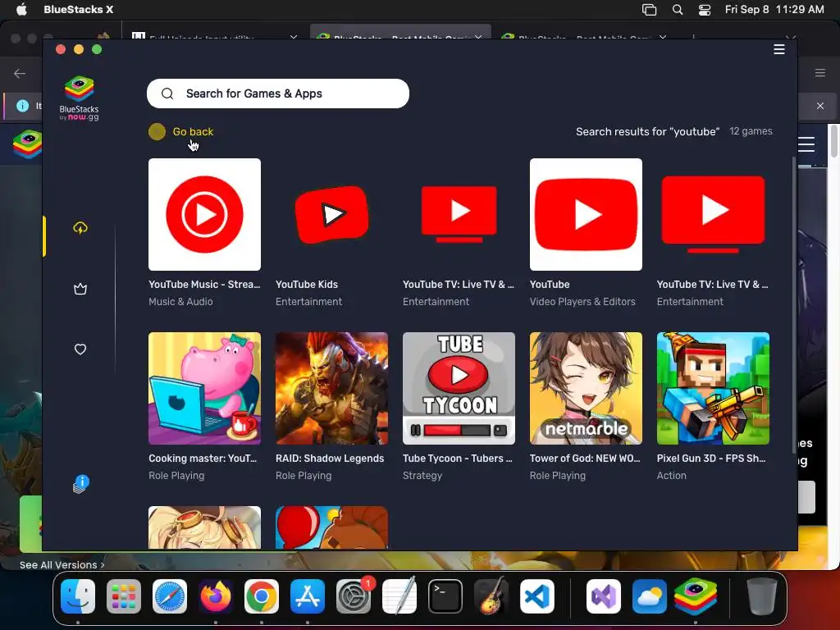Close the browser info bar with X

(820, 106)
